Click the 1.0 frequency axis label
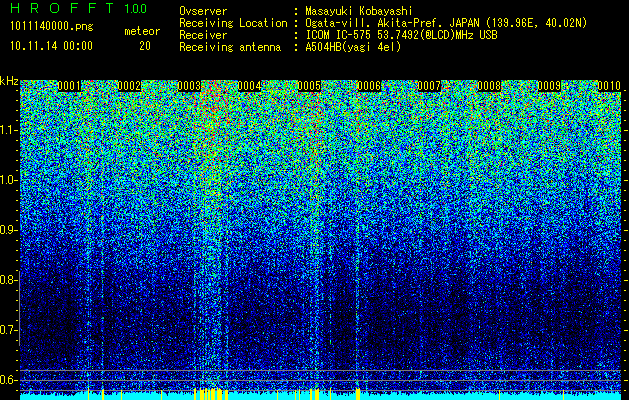This screenshot has height=400, width=629. click(x=9, y=180)
